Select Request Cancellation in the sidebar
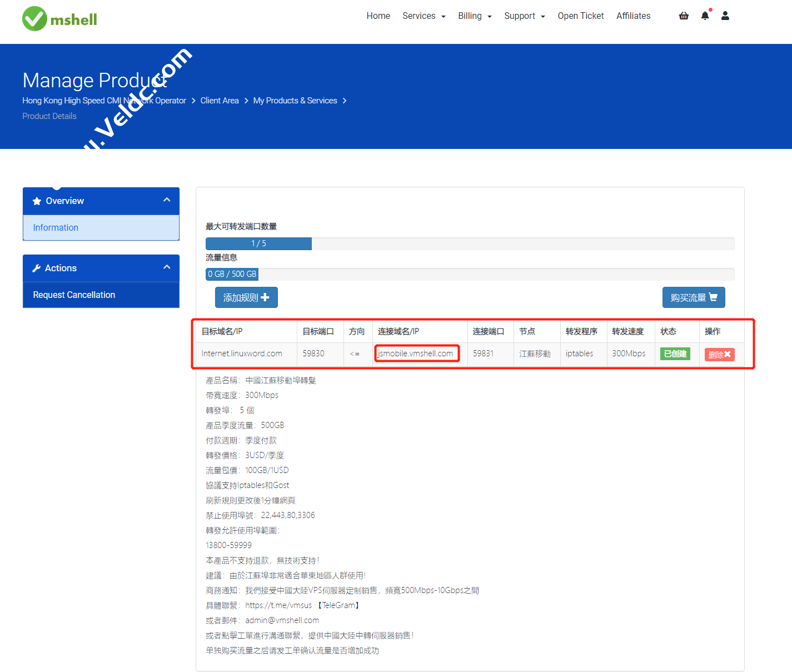The height and width of the screenshot is (672, 792). [x=74, y=295]
